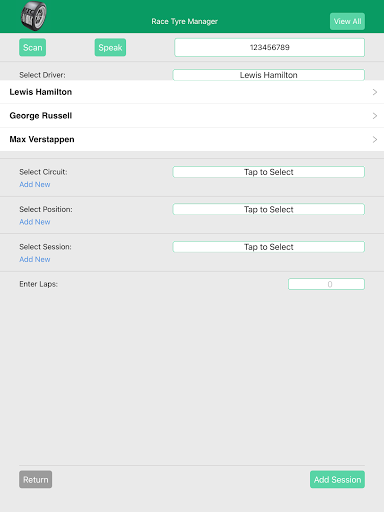Choose George Russell from the list
The image size is (384, 512).
click(x=192, y=116)
